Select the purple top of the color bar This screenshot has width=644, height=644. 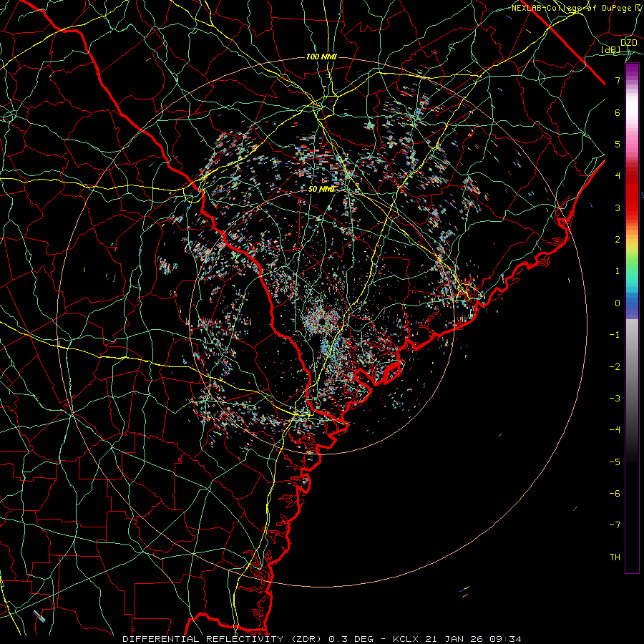[x=632, y=70]
